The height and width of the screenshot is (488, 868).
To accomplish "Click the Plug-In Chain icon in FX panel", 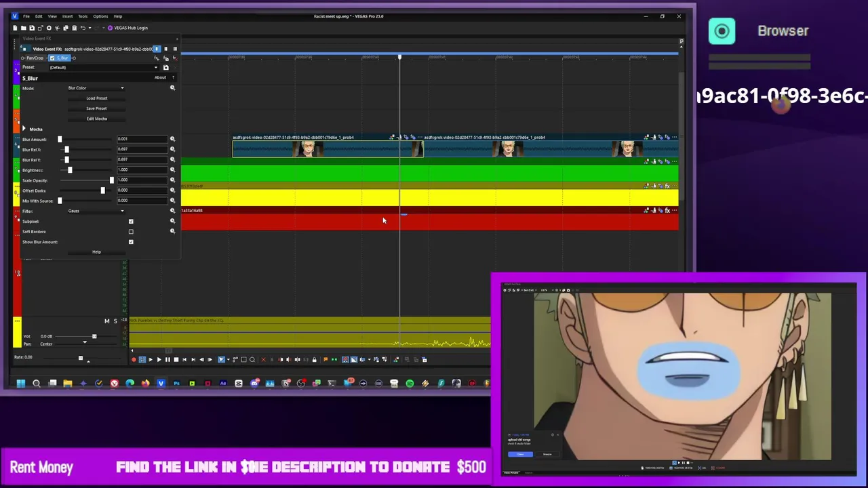I will 157,58.
